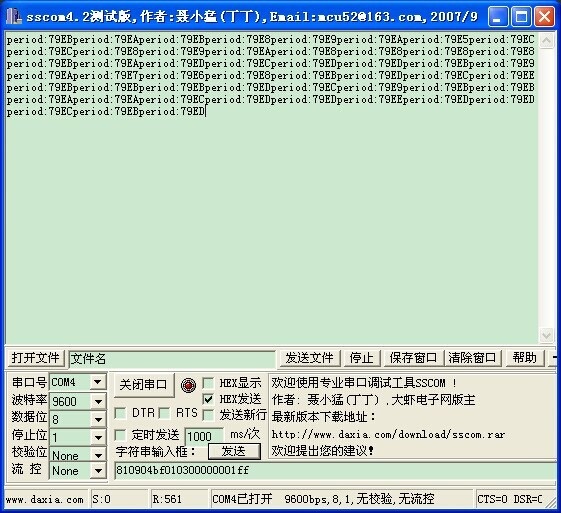
Task: Expand the COM4 port dropdown
Action: 98,382
